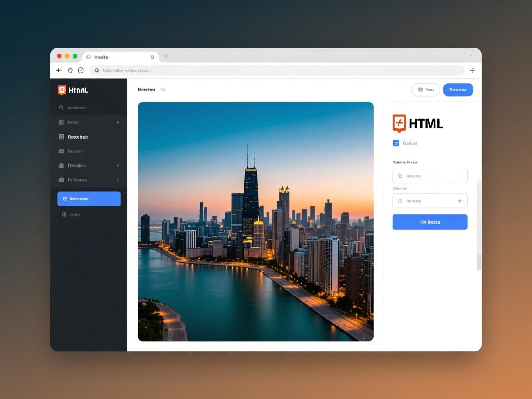This screenshot has height=399, width=532.
Task: Click the reload icon in the browser toolbar
Action: pyautogui.click(x=70, y=70)
